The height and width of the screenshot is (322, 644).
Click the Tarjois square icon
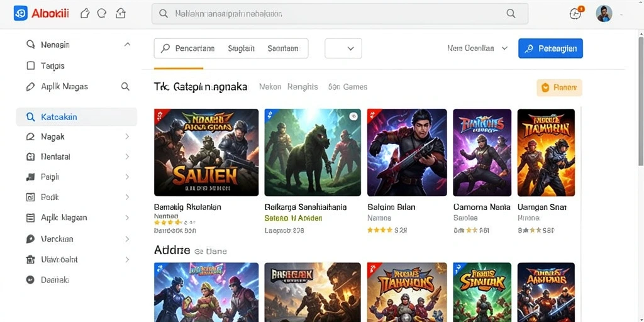click(30, 65)
